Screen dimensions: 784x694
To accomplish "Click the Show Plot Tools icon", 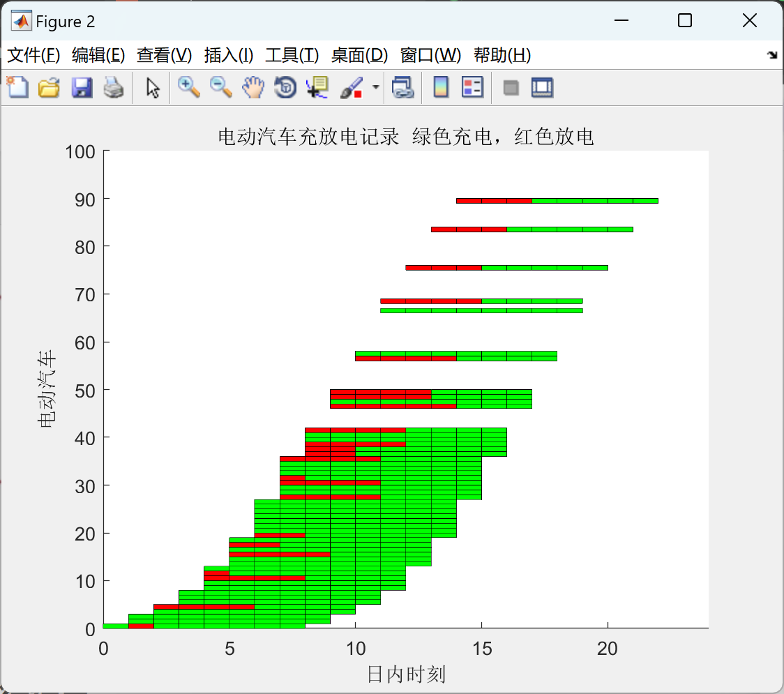I will [542, 87].
